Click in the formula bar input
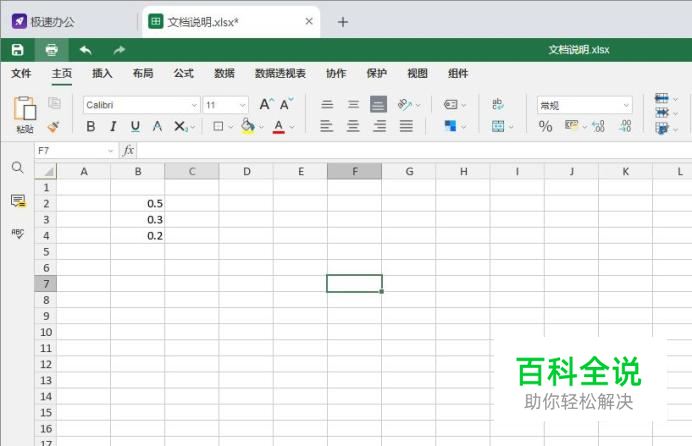This screenshot has width=692, height=446. point(414,151)
